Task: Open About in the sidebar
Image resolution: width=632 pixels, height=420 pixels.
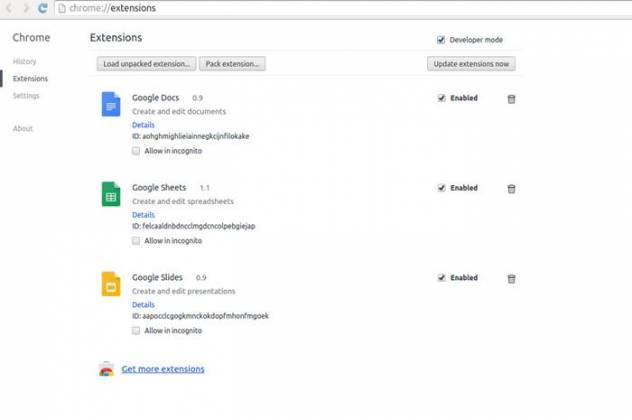Action: [23, 128]
